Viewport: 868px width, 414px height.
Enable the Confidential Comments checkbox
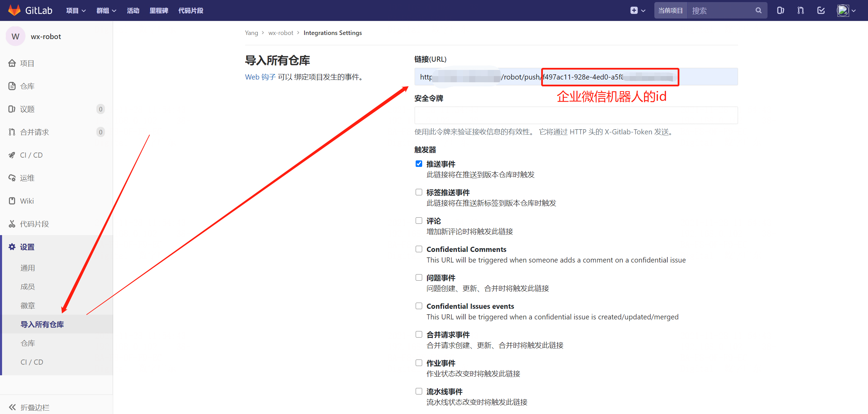pos(419,249)
